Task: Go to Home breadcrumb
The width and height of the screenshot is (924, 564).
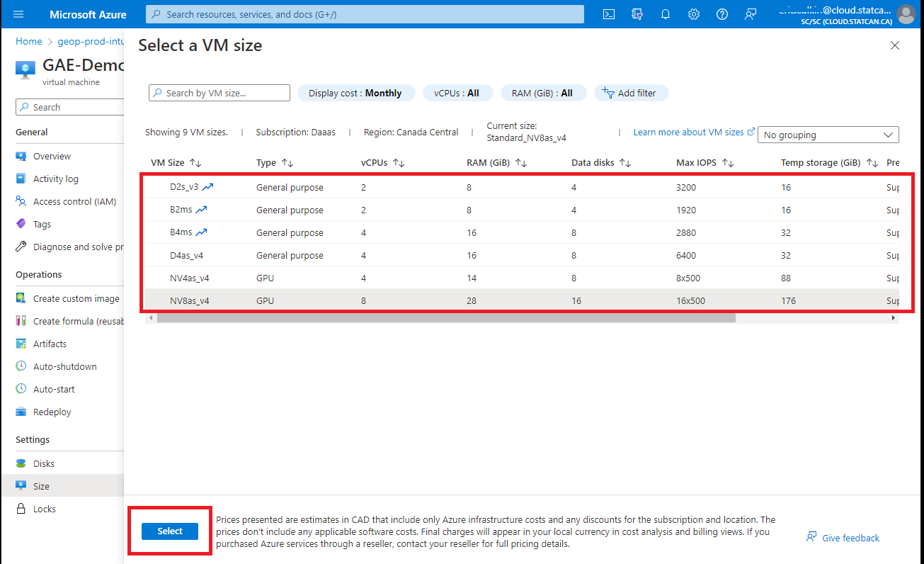Action: click(29, 41)
